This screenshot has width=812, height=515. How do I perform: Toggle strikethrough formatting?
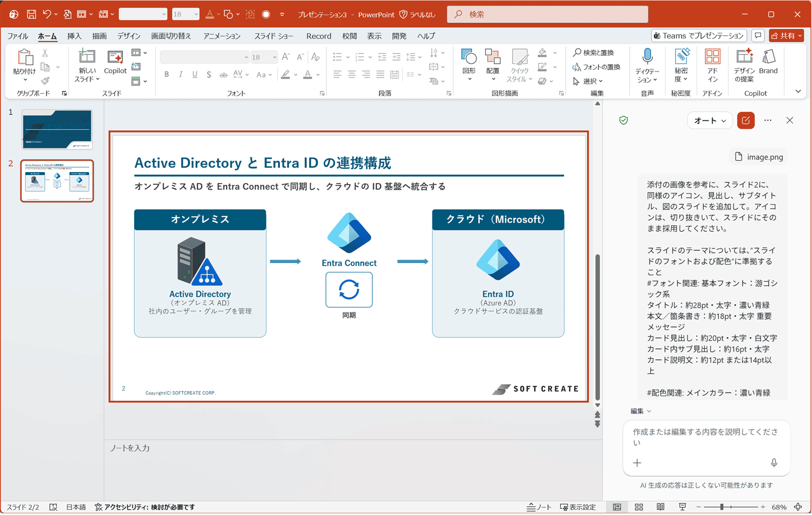(223, 75)
